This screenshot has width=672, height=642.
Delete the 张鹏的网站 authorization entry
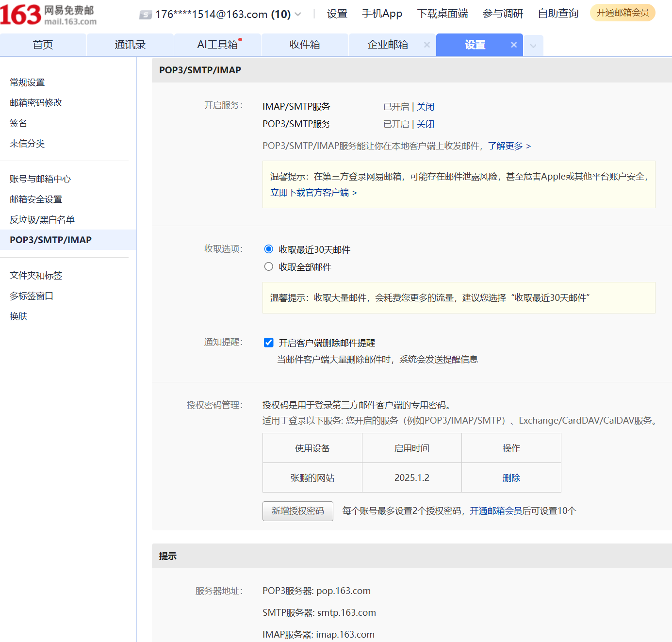[x=511, y=478]
